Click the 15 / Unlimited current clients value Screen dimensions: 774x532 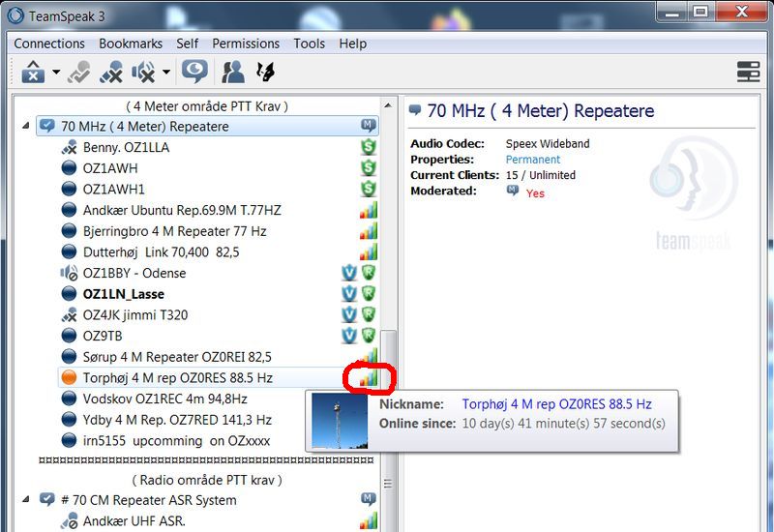pos(541,175)
